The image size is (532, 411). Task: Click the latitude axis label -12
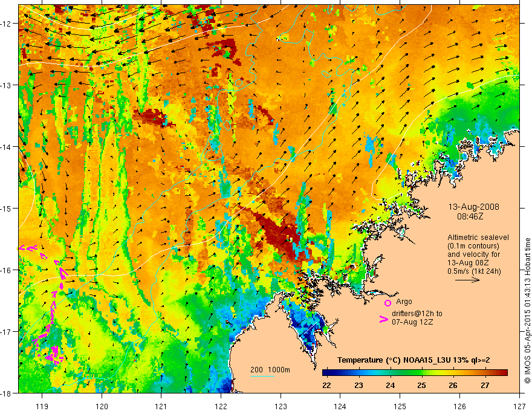(x=7, y=24)
